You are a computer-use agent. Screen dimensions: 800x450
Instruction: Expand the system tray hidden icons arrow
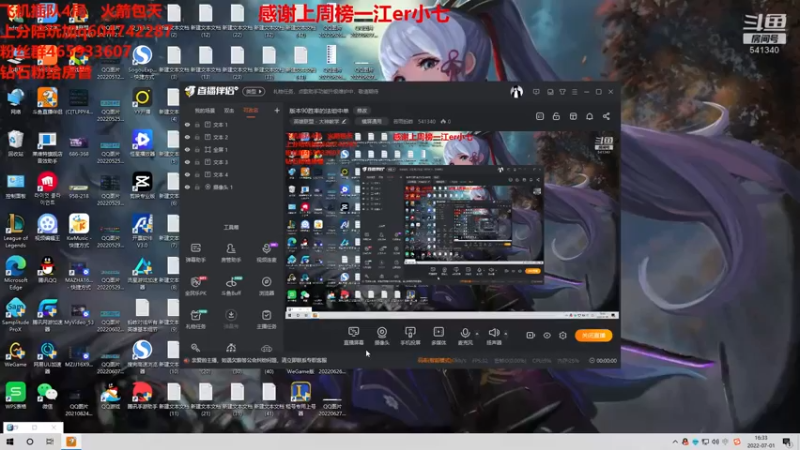coord(675,441)
